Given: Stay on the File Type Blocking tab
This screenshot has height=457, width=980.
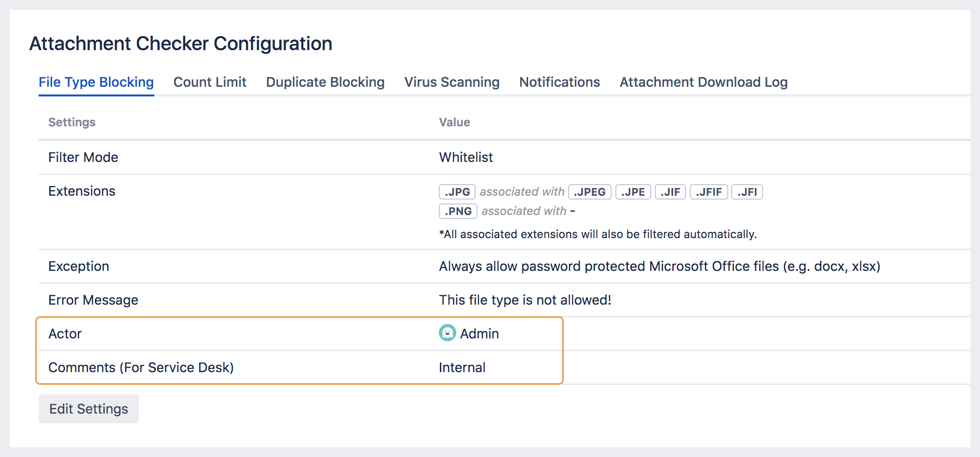Looking at the screenshot, I should tap(95, 82).
